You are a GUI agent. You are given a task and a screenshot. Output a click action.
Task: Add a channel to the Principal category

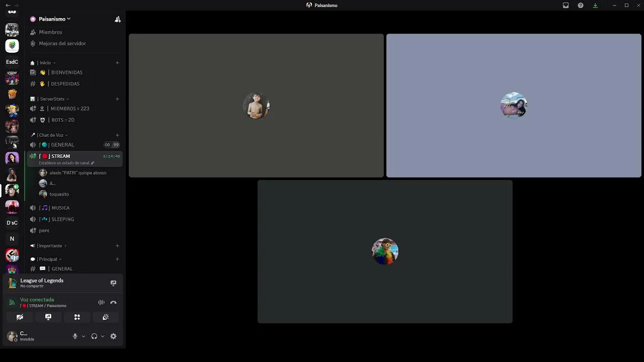click(117, 259)
